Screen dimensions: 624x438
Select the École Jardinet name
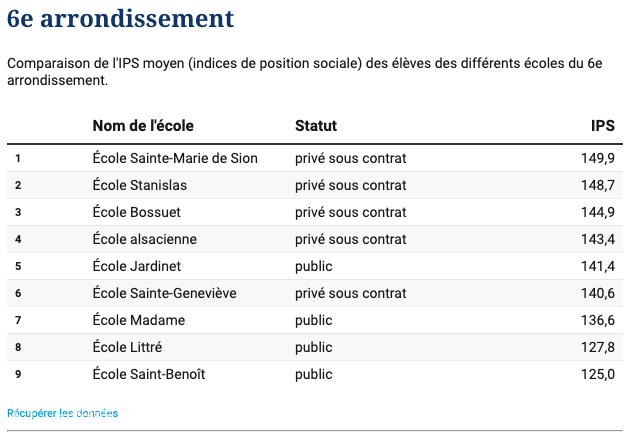point(137,266)
